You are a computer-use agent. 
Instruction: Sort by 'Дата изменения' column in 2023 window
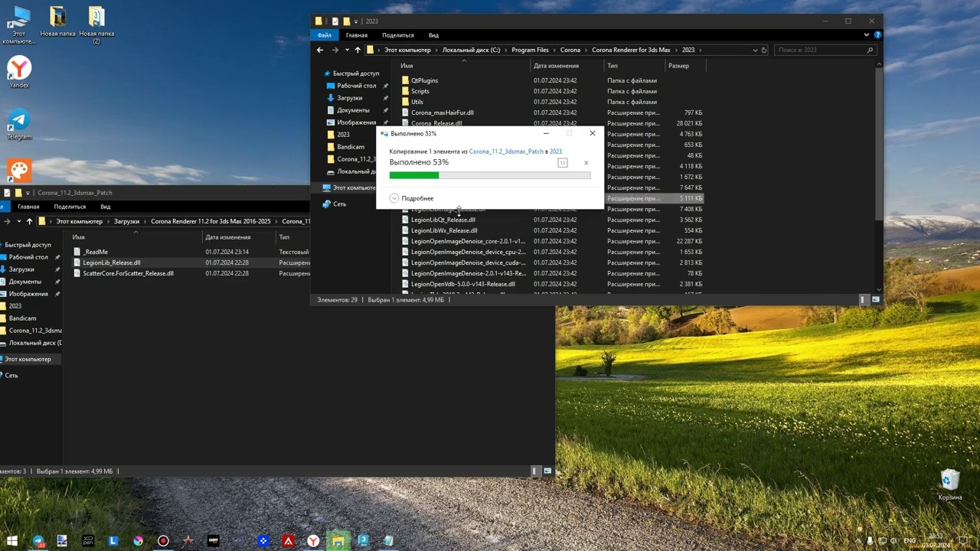556,66
